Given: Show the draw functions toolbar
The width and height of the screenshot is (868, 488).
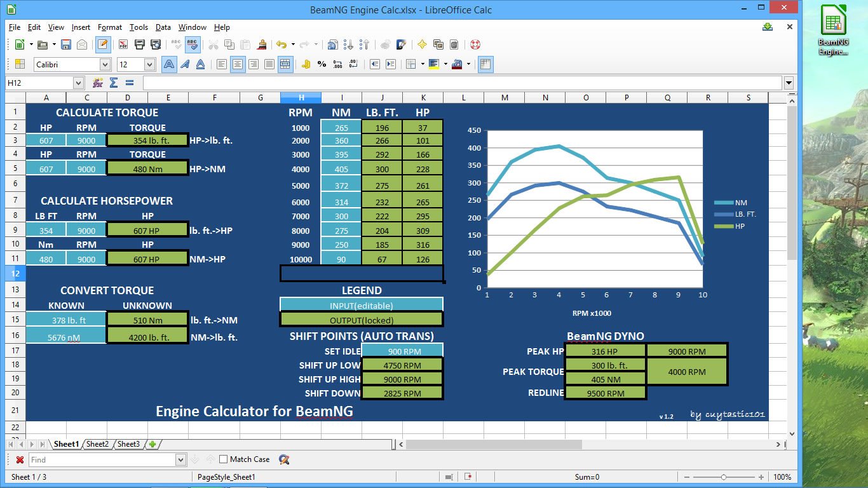Looking at the screenshot, I should coord(402,44).
